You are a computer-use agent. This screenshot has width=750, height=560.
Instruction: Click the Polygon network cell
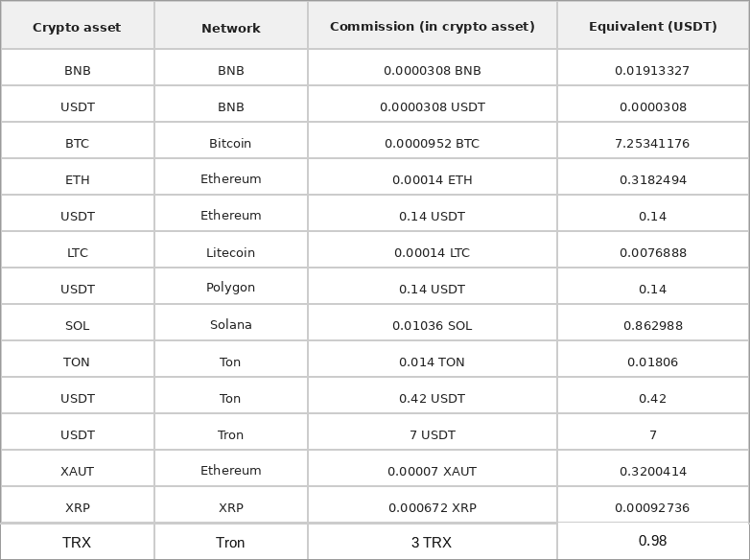230,288
